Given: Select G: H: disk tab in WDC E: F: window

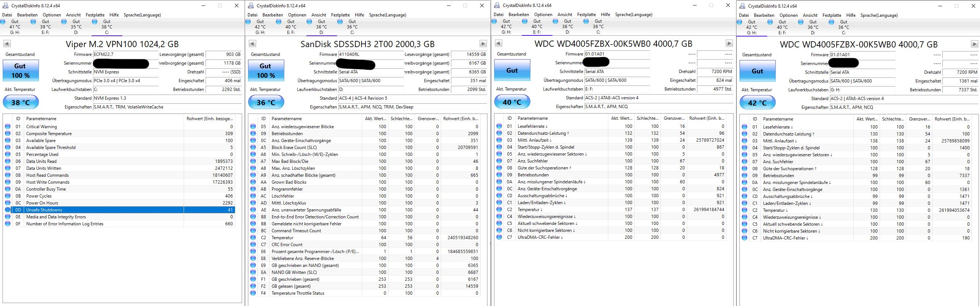Looking at the screenshot, I should (x=506, y=26).
